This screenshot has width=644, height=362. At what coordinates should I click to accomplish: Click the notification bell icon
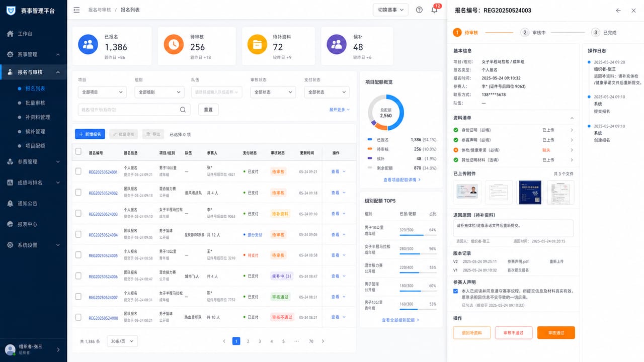tap(434, 10)
